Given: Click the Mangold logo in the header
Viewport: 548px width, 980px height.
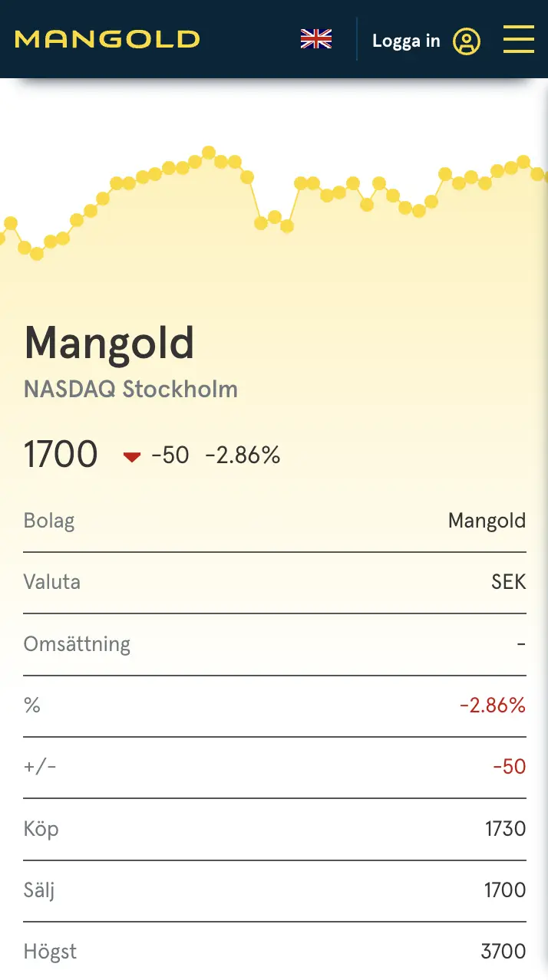Looking at the screenshot, I should point(107,39).
